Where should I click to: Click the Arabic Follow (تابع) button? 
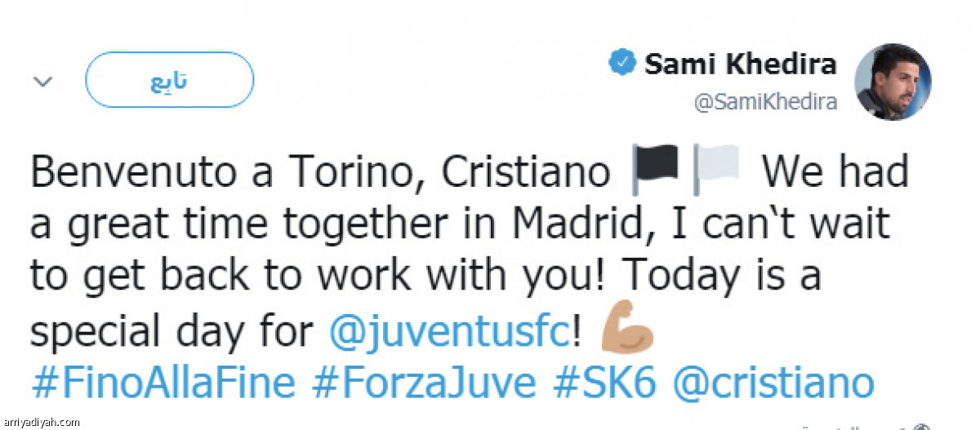[170, 79]
